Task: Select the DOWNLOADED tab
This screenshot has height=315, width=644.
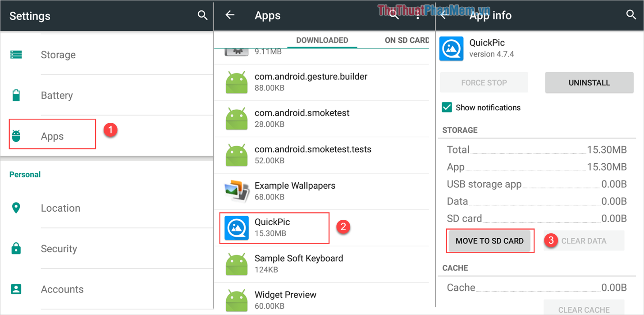Action: tap(322, 40)
